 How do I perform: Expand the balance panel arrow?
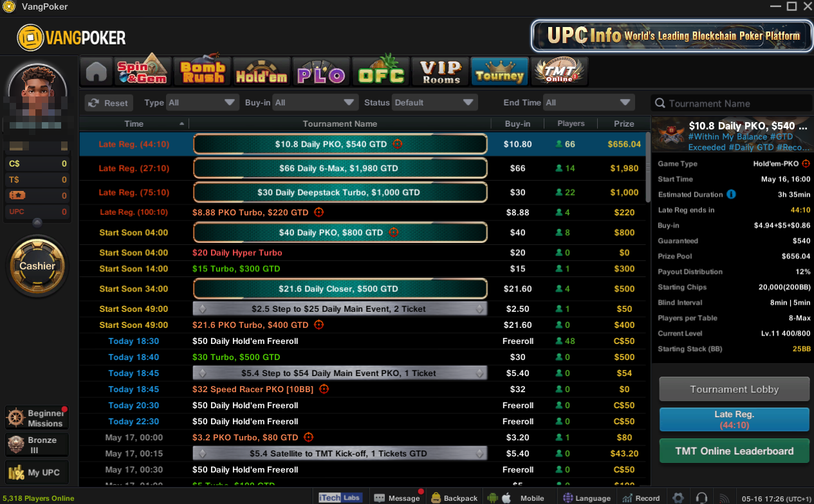click(37, 222)
